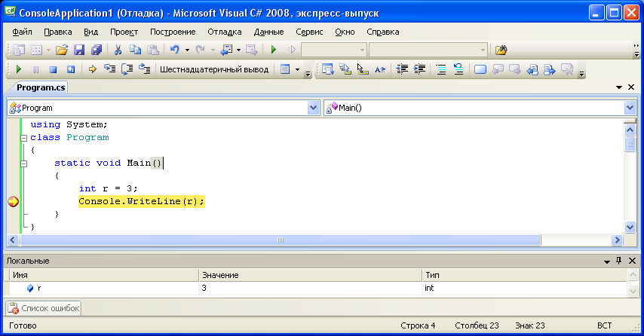The height and width of the screenshot is (336, 644).
Task: Close the Program.cs document with X
Action: (x=631, y=87)
